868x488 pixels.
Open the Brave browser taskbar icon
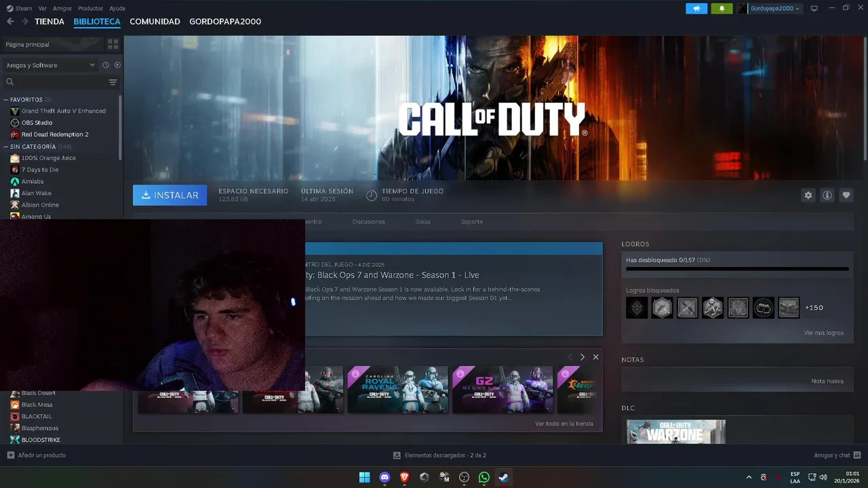click(405, 477)
